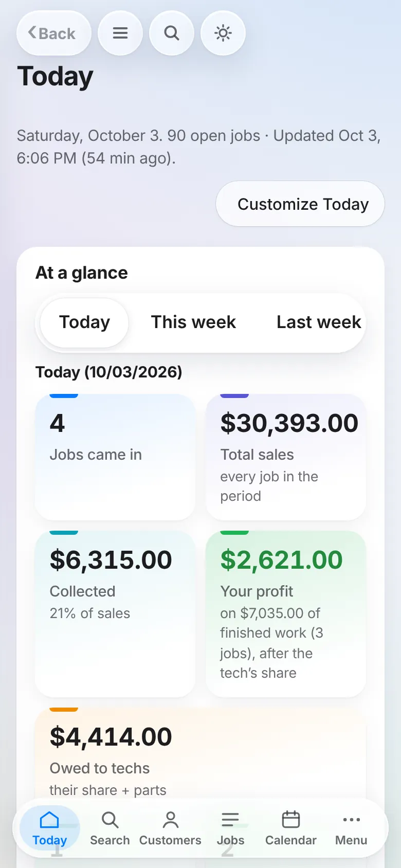
Task: View the Your profit card
Action: pos(286,614)
